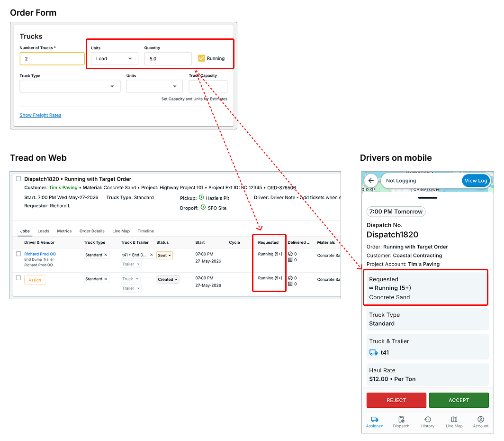Select the Dispatch1820 order checkbox
504x441 pixels.
[x=18, y=179]
